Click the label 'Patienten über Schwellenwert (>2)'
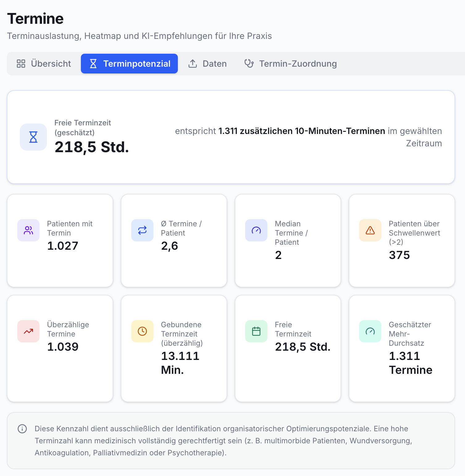 pos(414,233)
